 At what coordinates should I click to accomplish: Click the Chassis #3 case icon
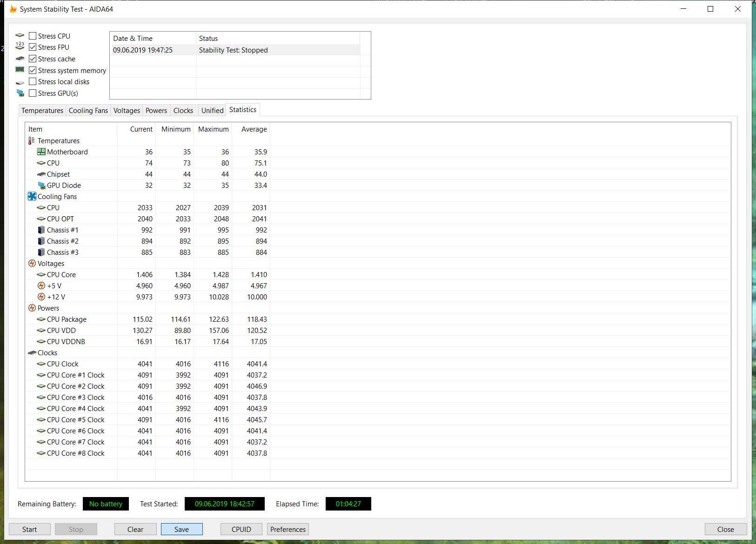click(x=41, y=252)
